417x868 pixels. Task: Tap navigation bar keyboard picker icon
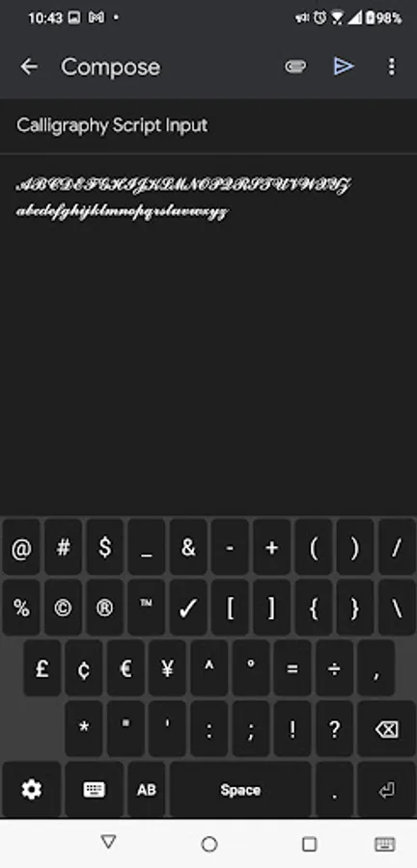point(385,844)
